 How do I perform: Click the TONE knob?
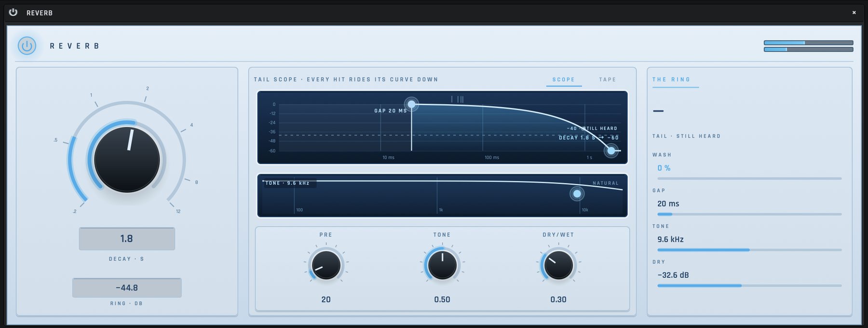442,265
